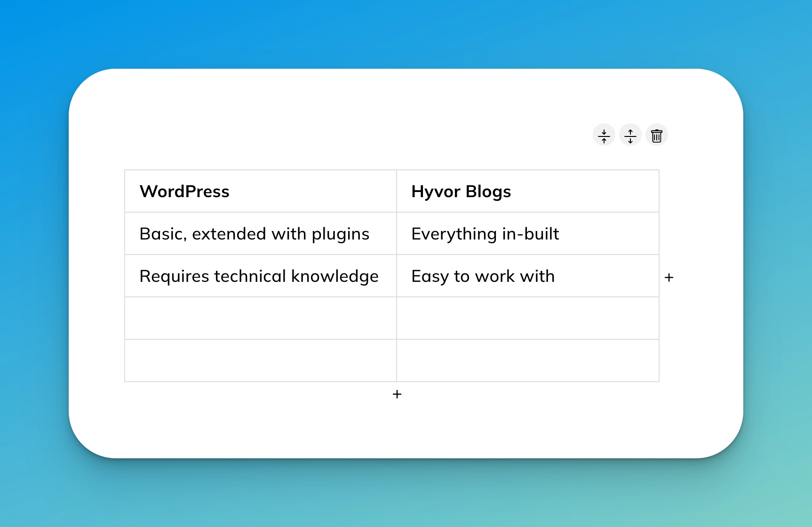This screenshot has height=527, width=812.
Task: Click the delete table trash icon
Action: 657,136
